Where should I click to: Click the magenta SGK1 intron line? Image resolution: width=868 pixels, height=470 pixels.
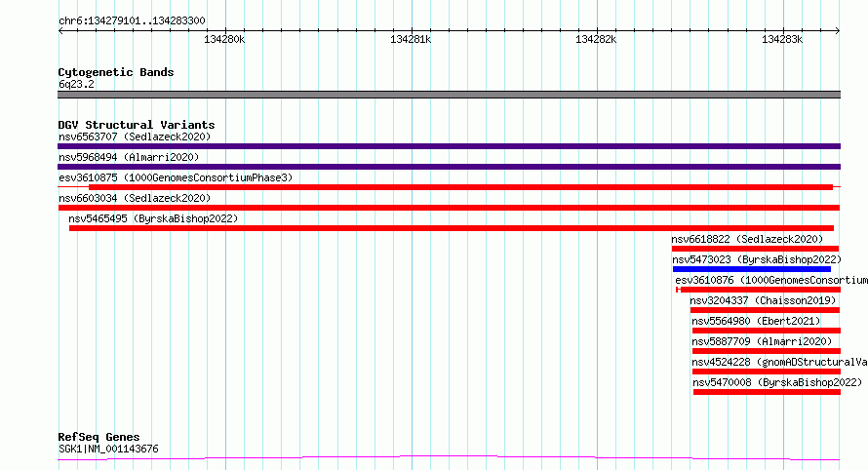[x=449, y=458]
